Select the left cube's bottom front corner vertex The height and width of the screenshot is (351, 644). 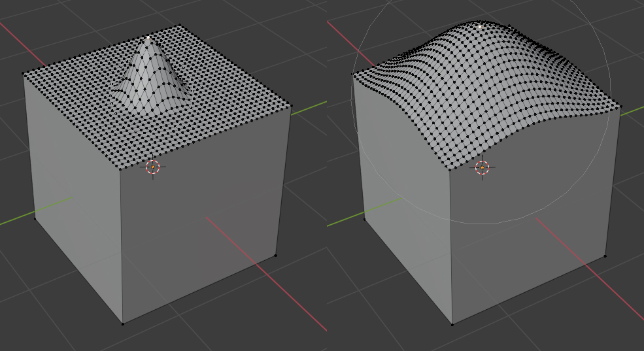[122, 324]
